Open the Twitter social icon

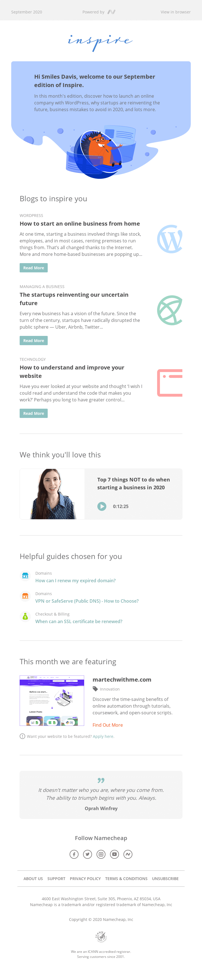tap(88, 854)
